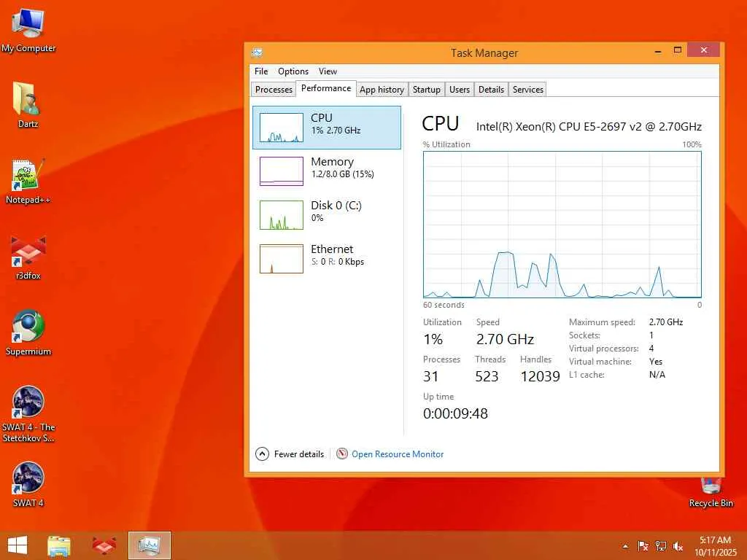Click the L1 cache value N/A
The height and width of the screenshot is (560, 747).
pyautogui.click(x=657, y=375)
